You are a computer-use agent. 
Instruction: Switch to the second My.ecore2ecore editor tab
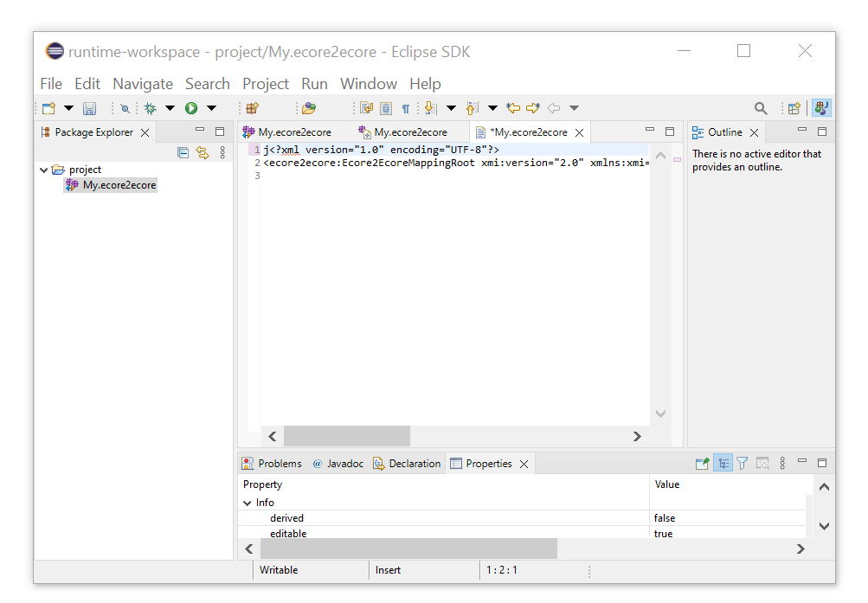pyautogui.click(x=403, y=132)
